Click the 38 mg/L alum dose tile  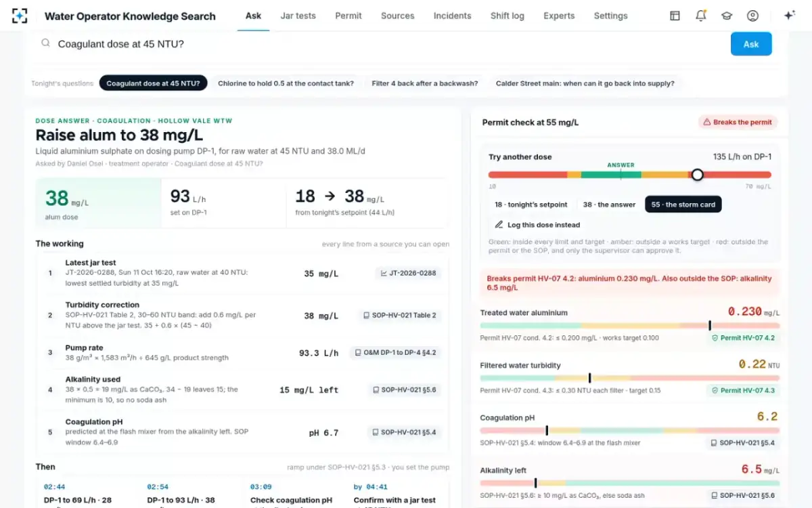coord(98,203)
